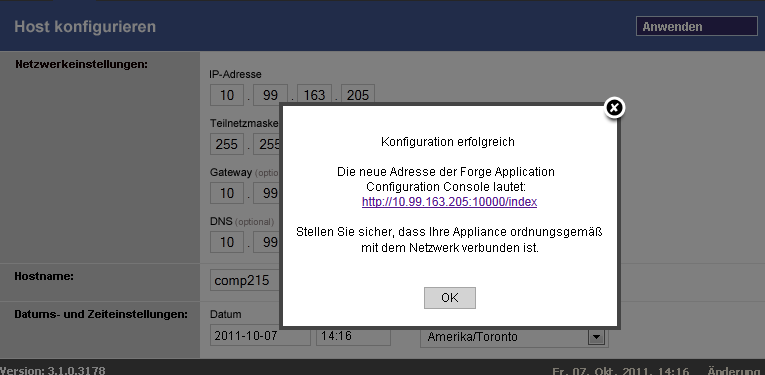Screen dimensions: 765x375
Task: Click the Datum field showing 2011-10-07
Action: [x=260, y=336]
